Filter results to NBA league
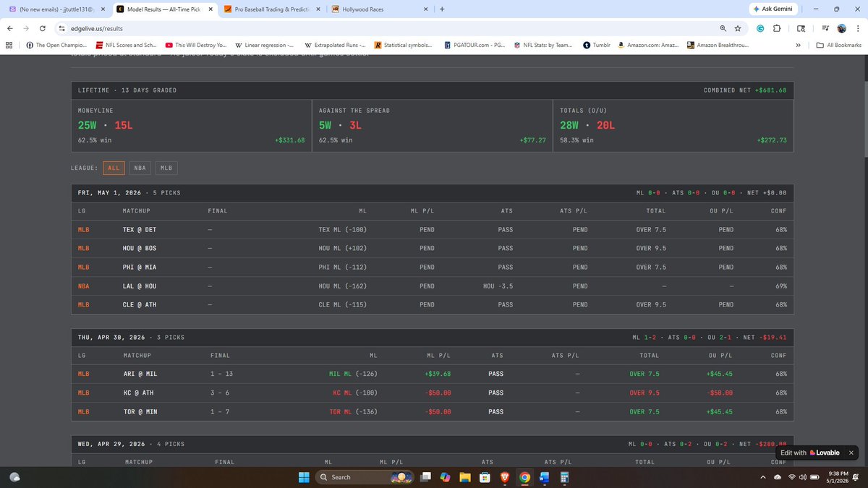This screenshot has height=488, width=868. (x=140, y=168)
